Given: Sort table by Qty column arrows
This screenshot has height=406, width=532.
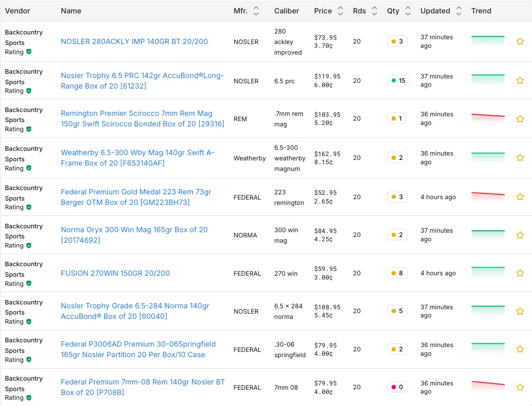Looking at the screenshot, I should pyautogui.click(x=408, y=11).
